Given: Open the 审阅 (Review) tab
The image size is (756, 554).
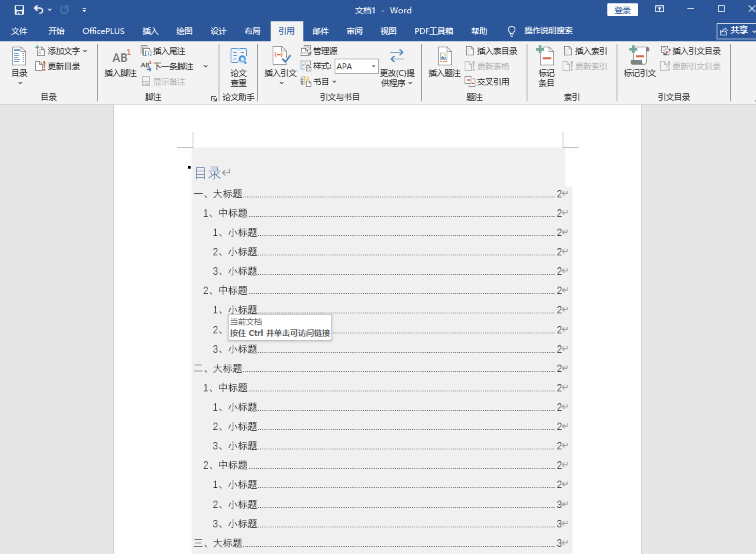Looking at the screenshot, I should pyautogui.click(x=355, y=31).
